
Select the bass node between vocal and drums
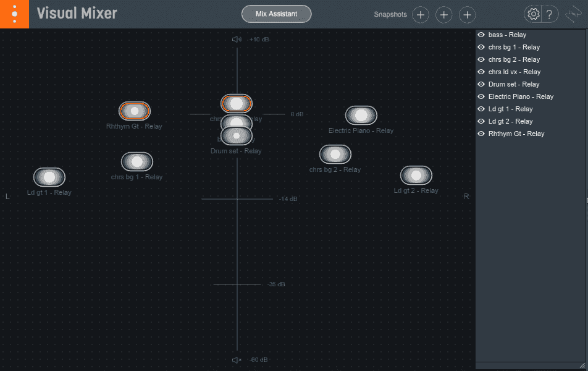236,121
